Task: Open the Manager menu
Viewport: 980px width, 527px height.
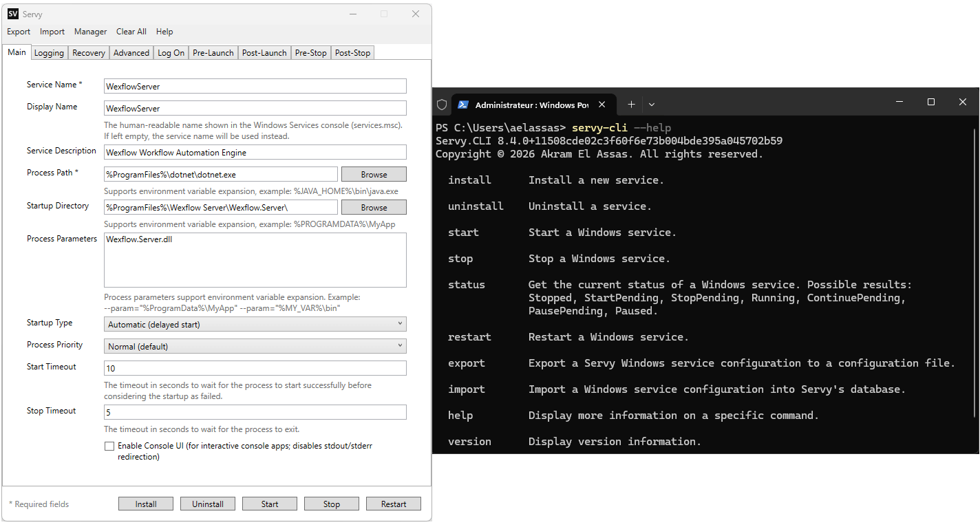Action: pyautogui.click(x=91, y=32)
